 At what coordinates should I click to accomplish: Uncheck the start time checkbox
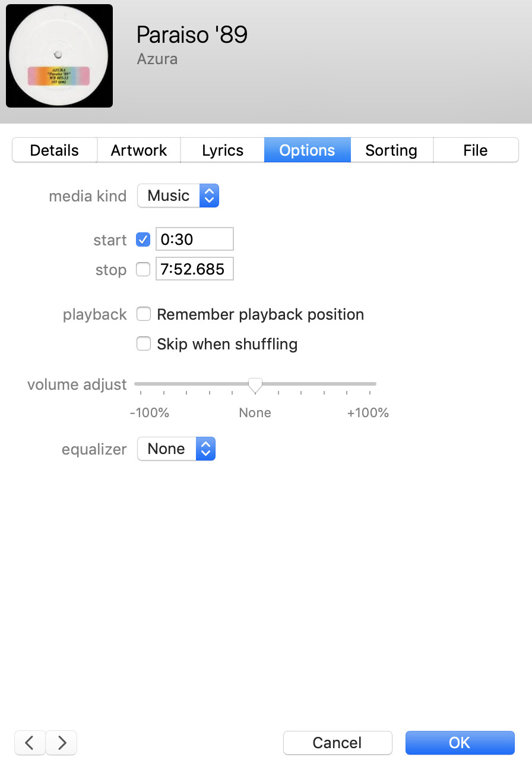[x=143, y=239]
